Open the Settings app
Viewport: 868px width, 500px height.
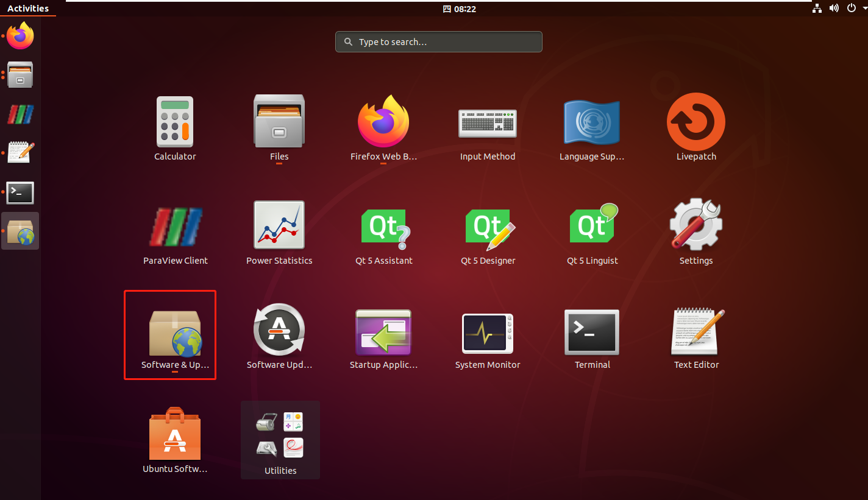(x=696, y=233)
